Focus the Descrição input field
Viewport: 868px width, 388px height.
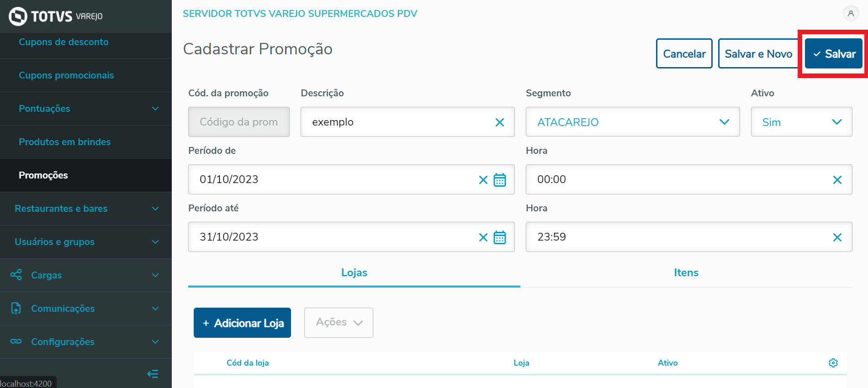point(397,122)
